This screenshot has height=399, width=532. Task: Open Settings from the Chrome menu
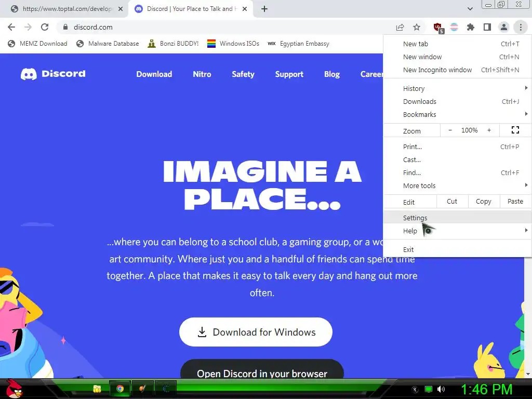457,218
